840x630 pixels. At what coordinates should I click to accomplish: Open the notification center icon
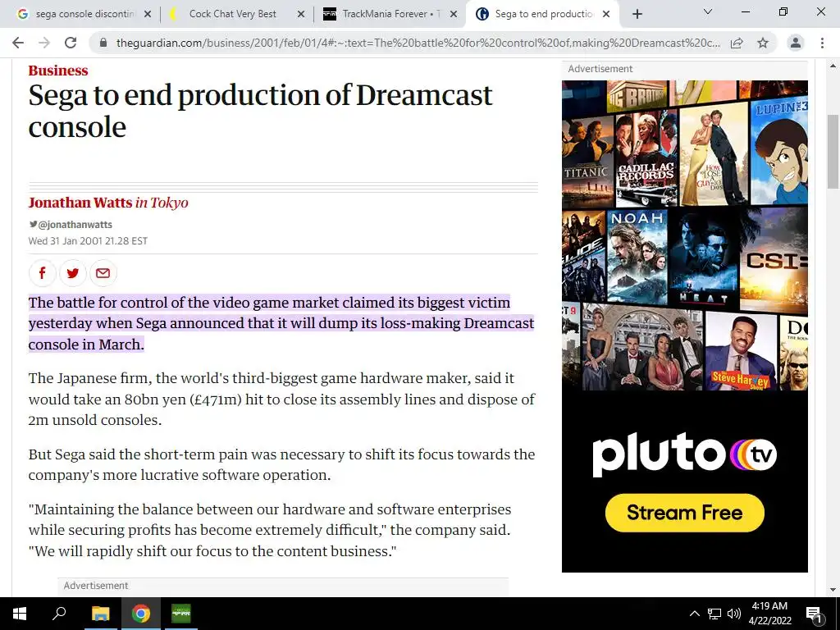click(x=814, y=614)
